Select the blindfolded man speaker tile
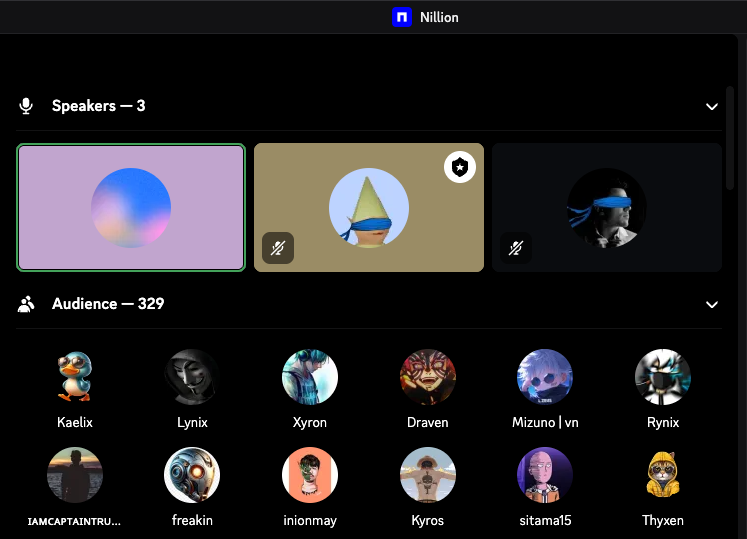 pyautogui.click(x=606, y=207)
